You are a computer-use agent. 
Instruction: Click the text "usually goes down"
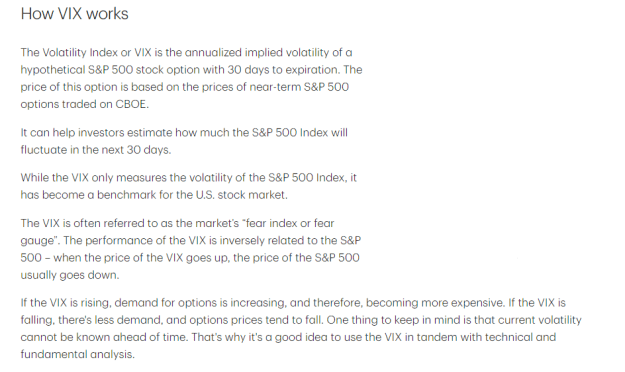[69, 275]
